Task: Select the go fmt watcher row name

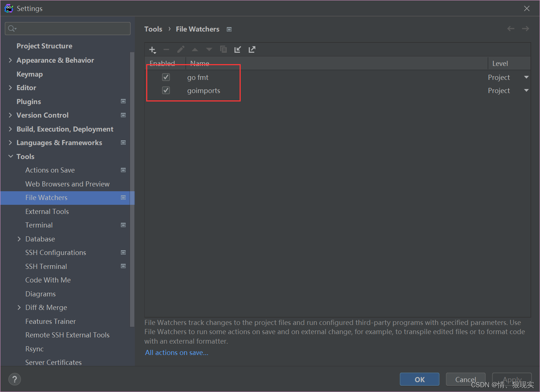Action: pyautogui.click(x=198, y=77)
